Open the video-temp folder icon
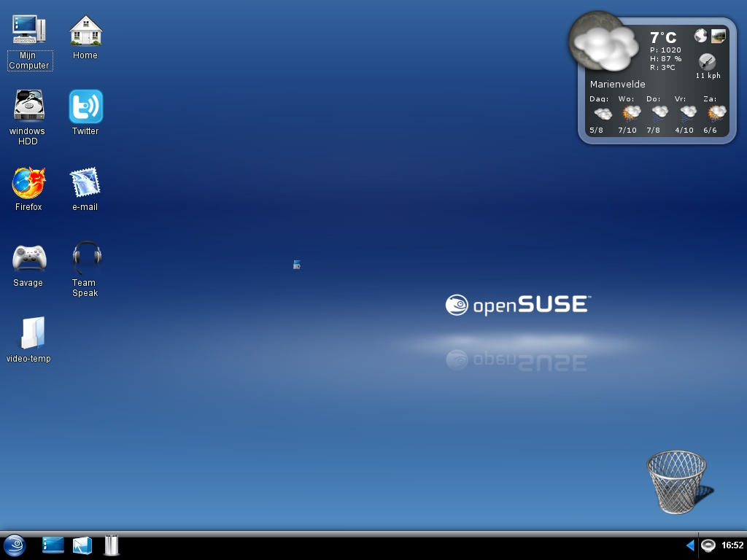The width and height of the screenshot is (747, 560). coord(33,332)
